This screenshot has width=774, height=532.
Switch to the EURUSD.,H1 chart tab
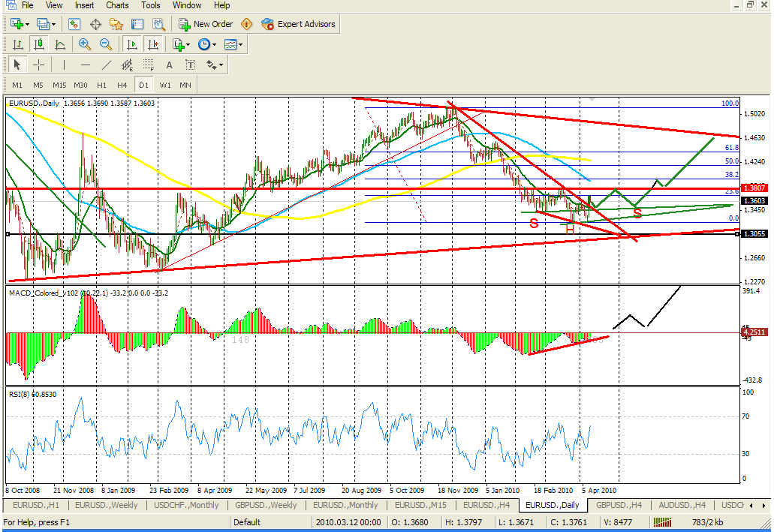tap(35, 505)
